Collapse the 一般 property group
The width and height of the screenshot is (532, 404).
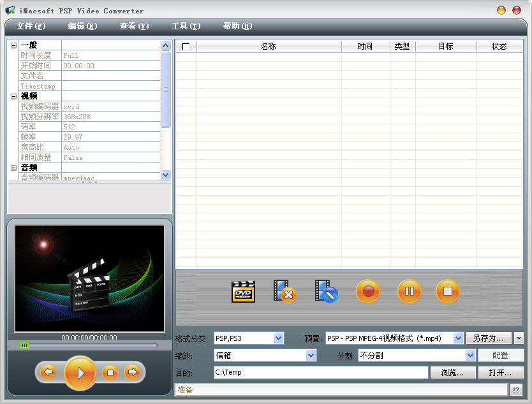[13, 45]
